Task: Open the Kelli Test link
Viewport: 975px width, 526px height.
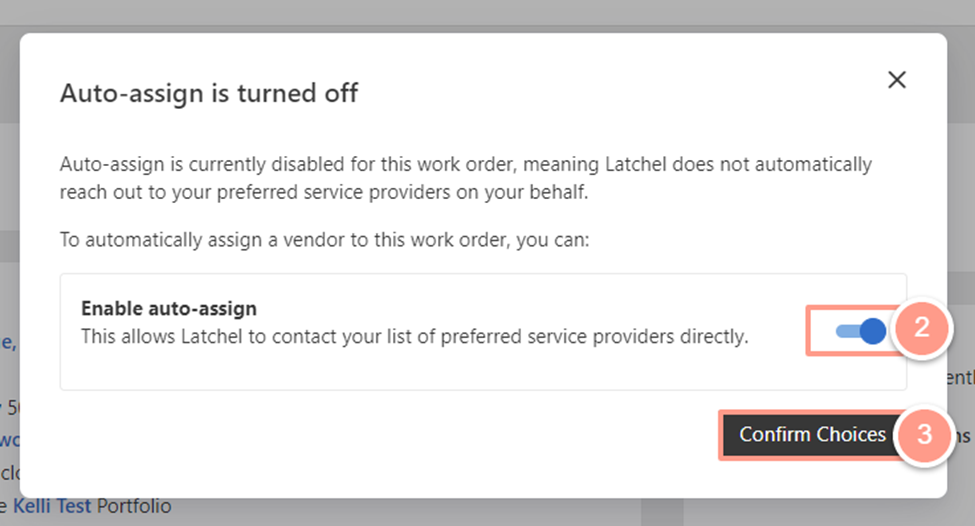Action: tap(52, 506)
